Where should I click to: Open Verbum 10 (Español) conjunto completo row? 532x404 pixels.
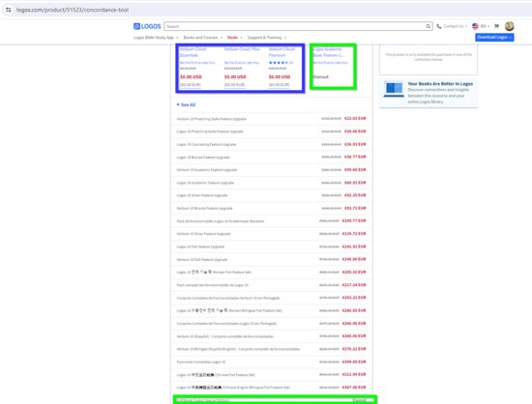[x=272, y=336]
